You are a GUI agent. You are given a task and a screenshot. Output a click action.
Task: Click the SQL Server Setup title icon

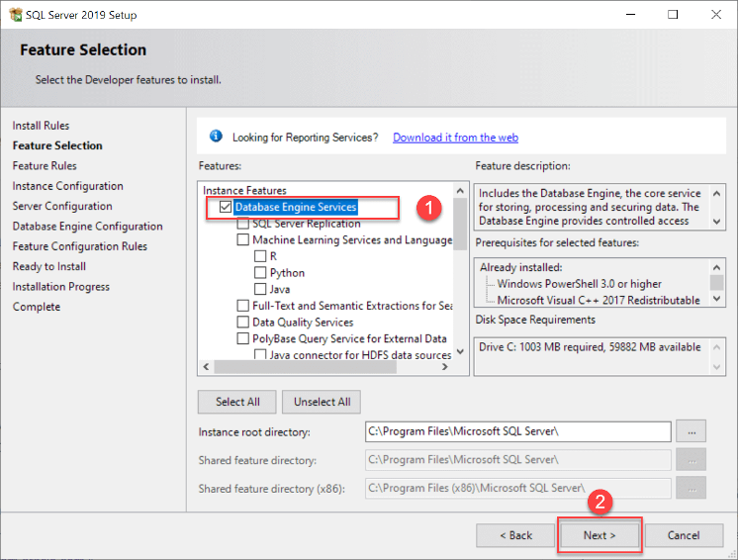tap(16, 15)
